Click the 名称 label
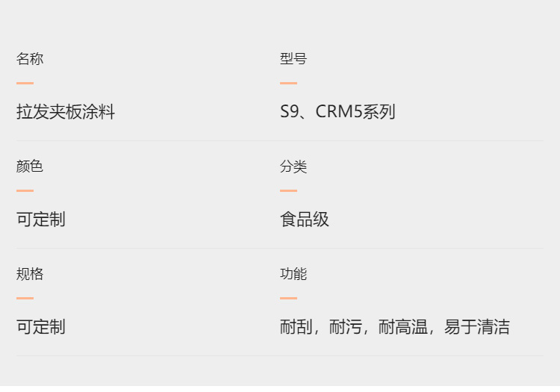The height and width of the screenshot is (392, 560). tap(30, 59)
